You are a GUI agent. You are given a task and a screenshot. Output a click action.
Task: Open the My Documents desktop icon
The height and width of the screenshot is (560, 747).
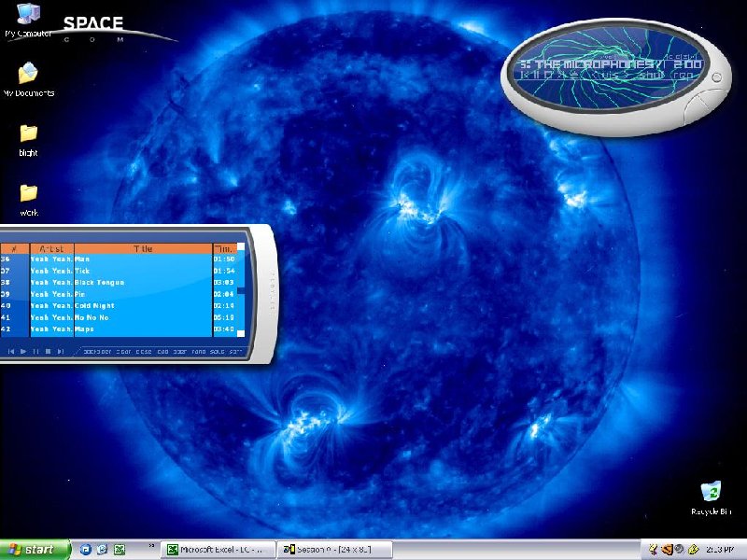(29, 79)
